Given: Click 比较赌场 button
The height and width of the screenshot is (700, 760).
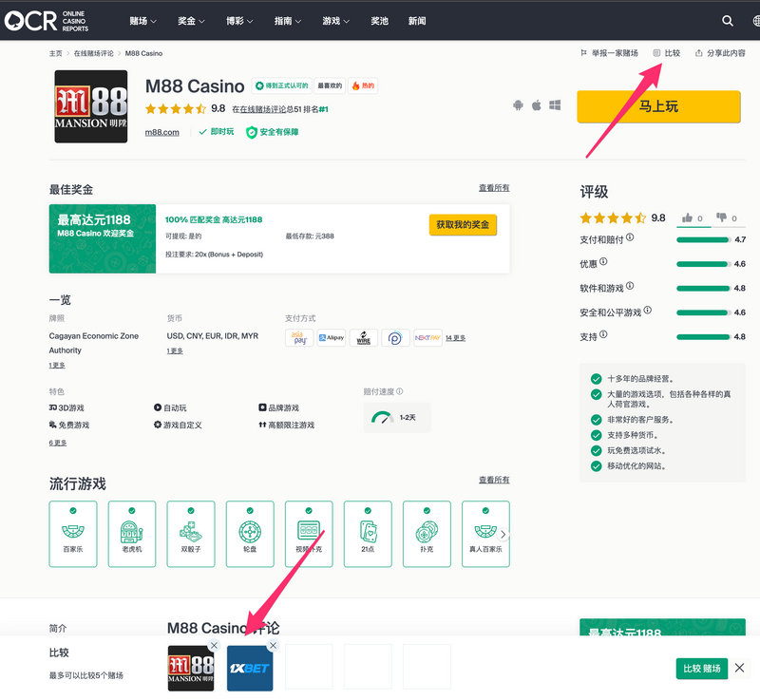Looking at the screenshot, I should (x=702, y=669).
